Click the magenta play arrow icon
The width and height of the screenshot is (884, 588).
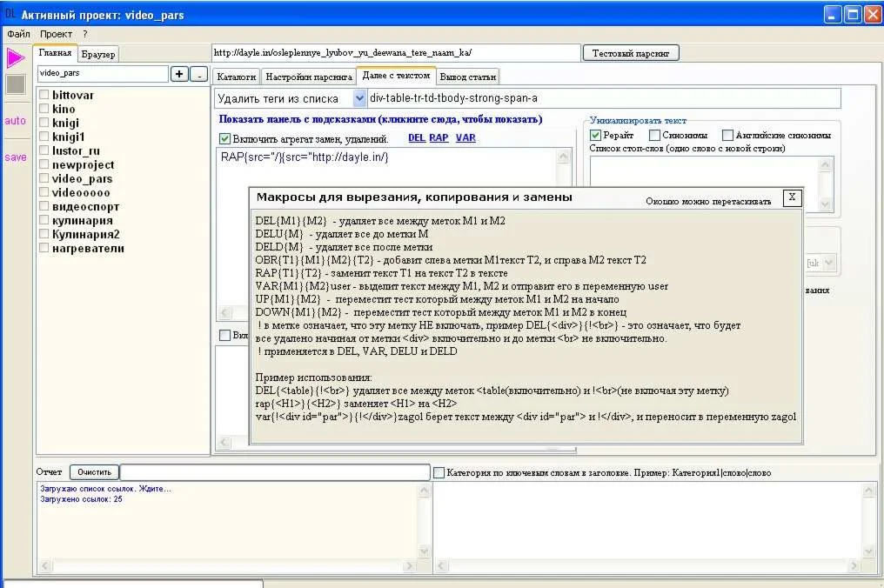(x=16, y=58)
